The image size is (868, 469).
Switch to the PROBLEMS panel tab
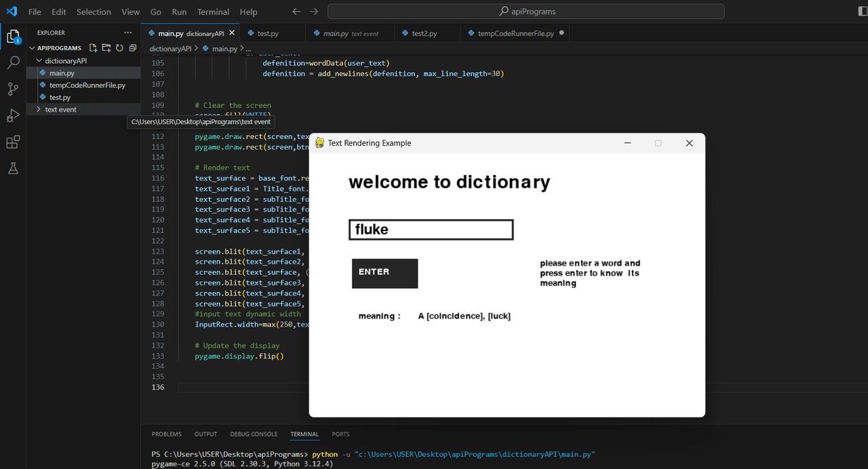point(166,434)
